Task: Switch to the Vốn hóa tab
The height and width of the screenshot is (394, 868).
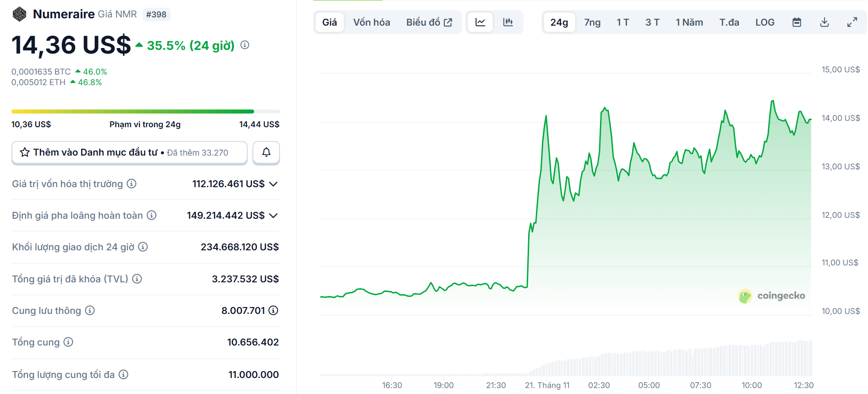Action: (x=371, y=22)
